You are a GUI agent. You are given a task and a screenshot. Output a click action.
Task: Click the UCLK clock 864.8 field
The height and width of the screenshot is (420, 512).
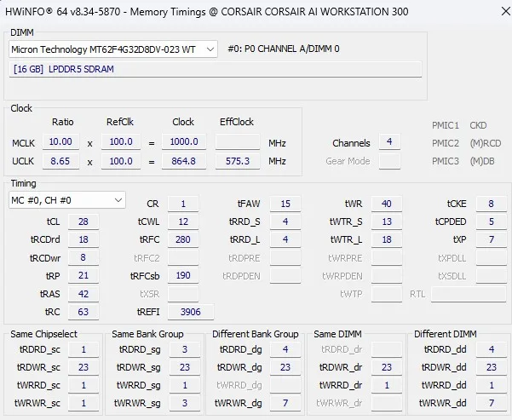point(183,161)
